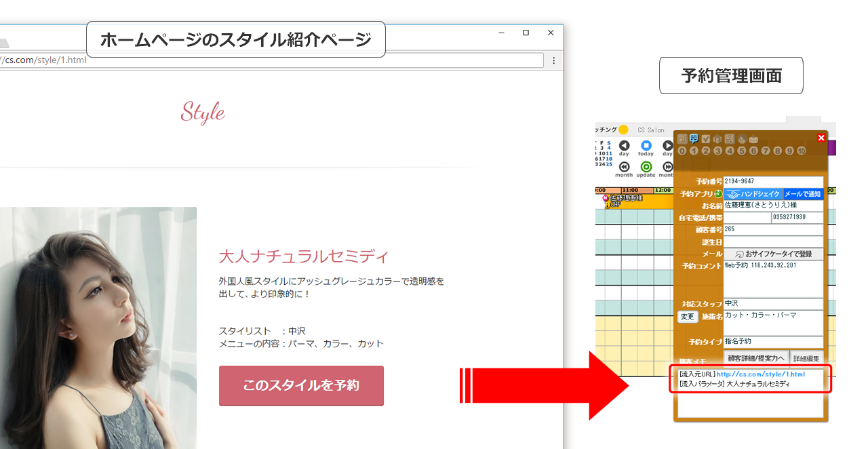Select number circle 0 in popup
This screenshot has height=449, width=868.
coord(682,151)
